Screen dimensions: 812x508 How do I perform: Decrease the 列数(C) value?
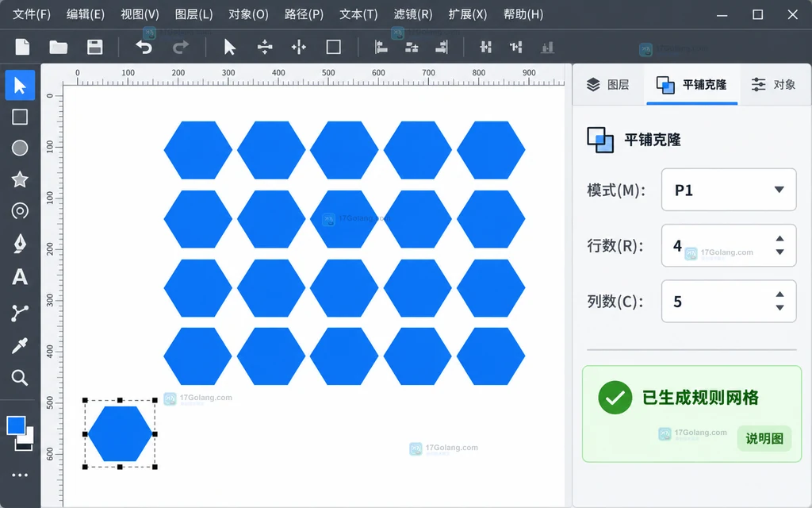(x=779, y=308)
